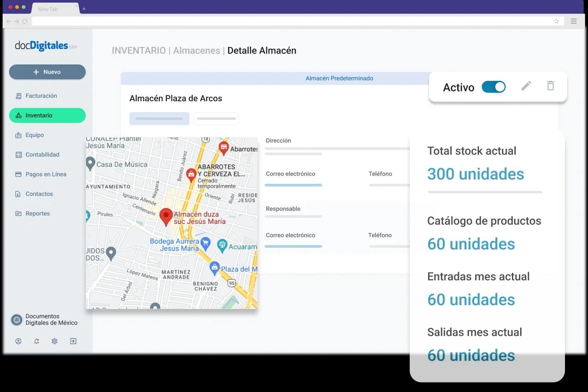Image resolution: width=588 pixels, height=392 pixels.
Task: Click the Nuevo button
Action: (x=47, y=72)
